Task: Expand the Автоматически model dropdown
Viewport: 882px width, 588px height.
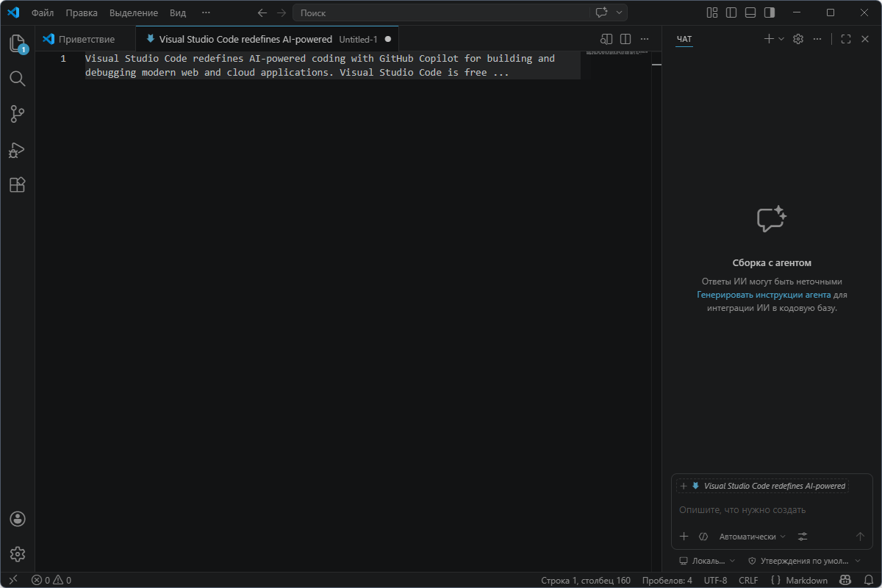Action: tap(753, 537)
